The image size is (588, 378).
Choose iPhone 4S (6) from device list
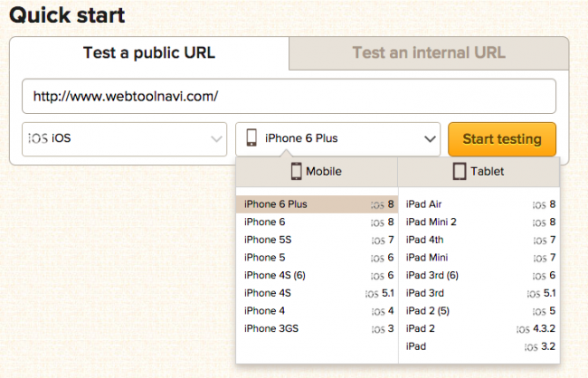point(317,275)
